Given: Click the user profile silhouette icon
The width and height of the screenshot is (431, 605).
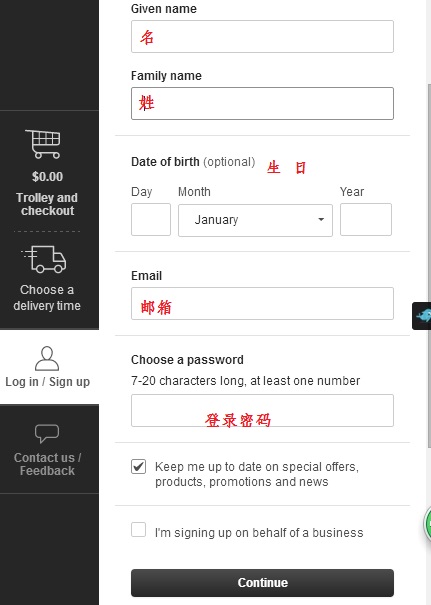Looking at the screenshot, I should click(x=47, y=358).
